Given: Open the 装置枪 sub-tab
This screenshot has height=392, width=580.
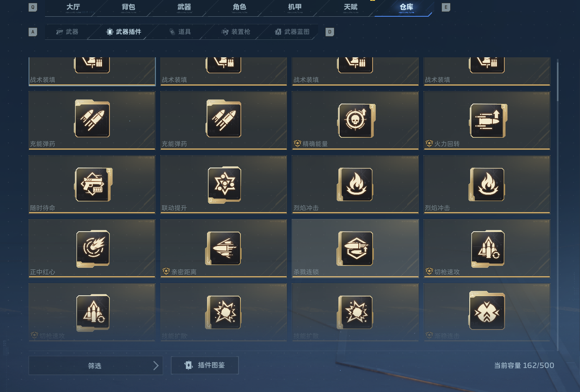Looking at the screenshot, I should point(236,32).
